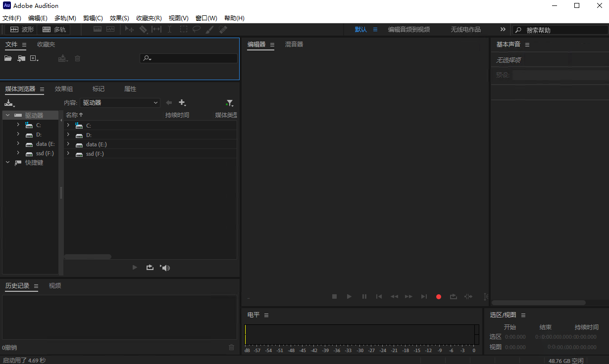This screenshot has width=609, height=364.
Task: Click the Stop transport button
Action: [334, 296]
